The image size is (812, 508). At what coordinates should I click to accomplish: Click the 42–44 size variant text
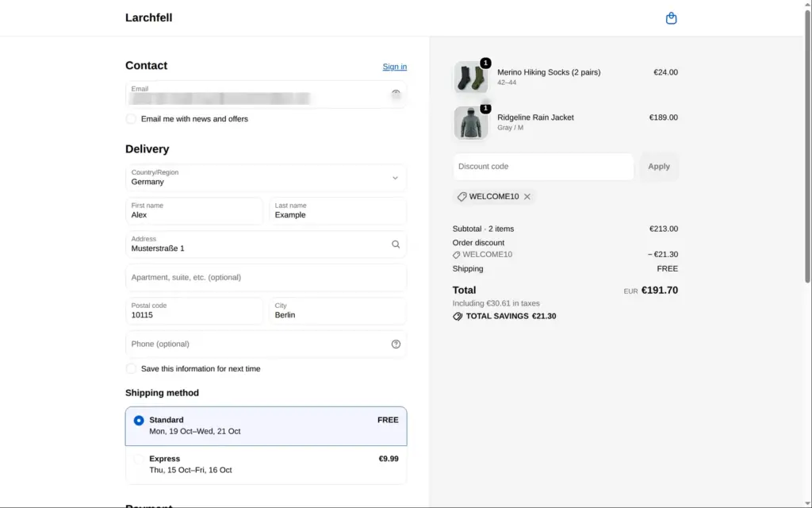pyautogui.click(x=507, y=83)
